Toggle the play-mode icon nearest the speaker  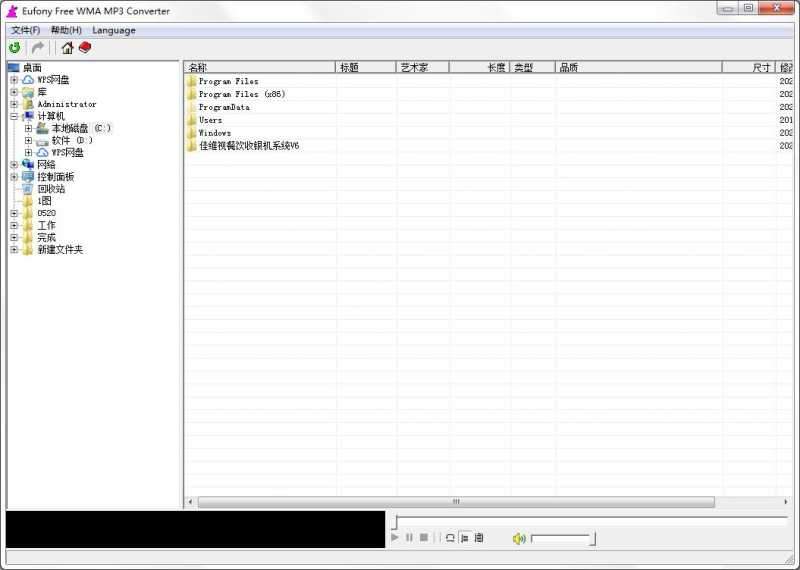click(479, 538)
